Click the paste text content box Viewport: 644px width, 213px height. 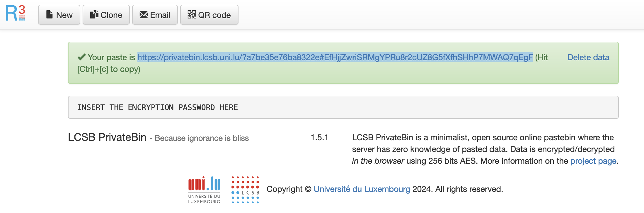pos(343,107)
